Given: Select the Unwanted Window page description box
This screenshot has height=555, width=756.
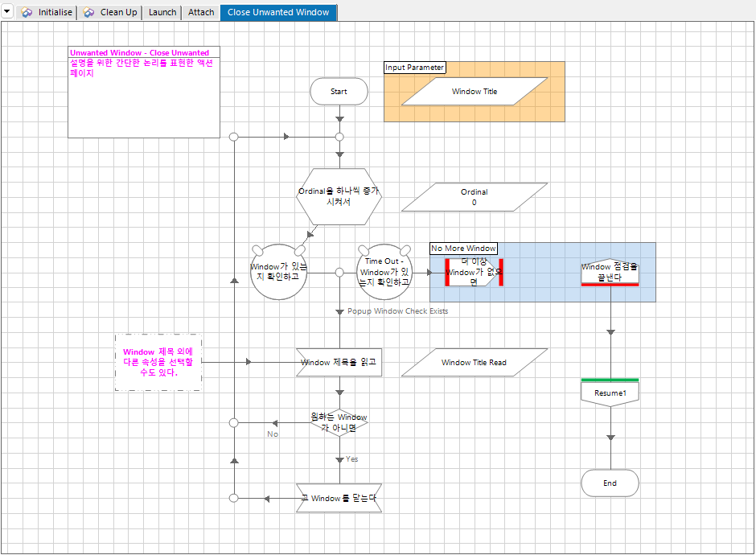Looking at the screenshot, I should pyautogui.click(x=144, y=92).
